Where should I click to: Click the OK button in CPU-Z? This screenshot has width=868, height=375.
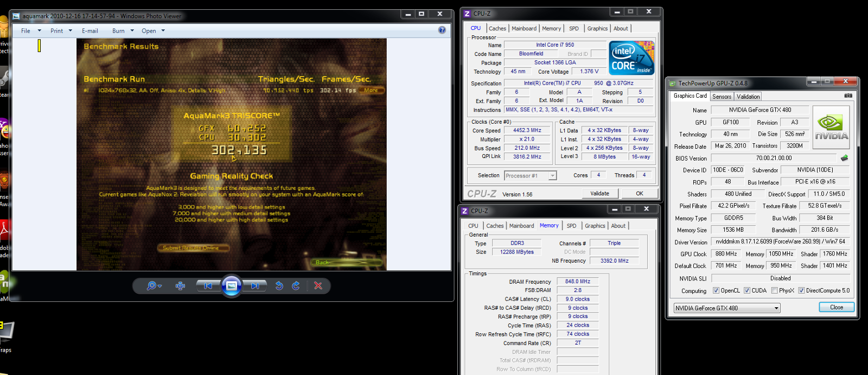(x=640, y=193)
